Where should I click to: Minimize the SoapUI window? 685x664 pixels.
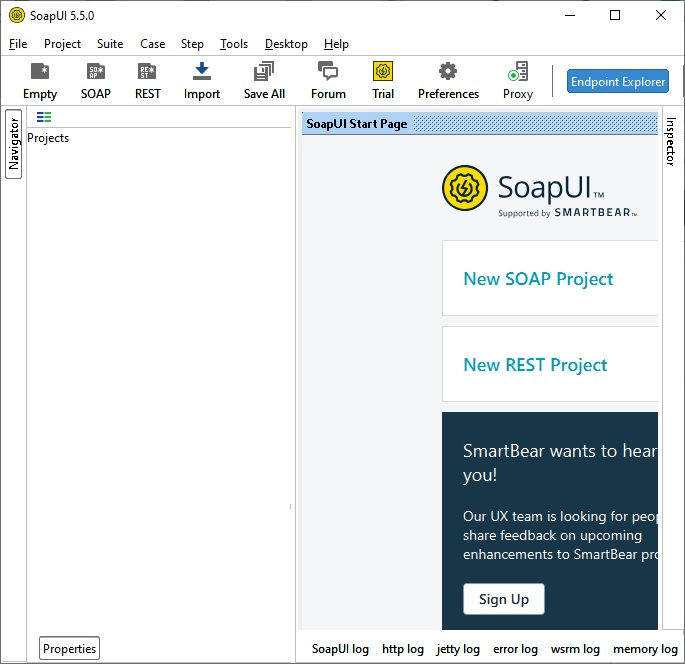(570, 15)
